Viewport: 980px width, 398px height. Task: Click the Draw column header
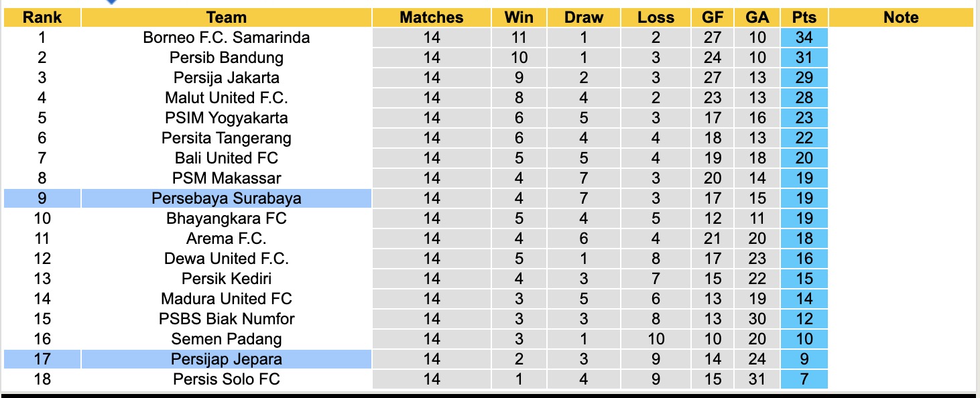584,17
